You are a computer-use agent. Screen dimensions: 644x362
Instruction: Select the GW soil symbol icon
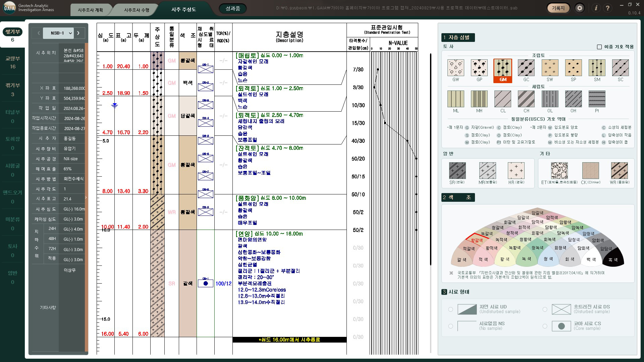(x=455, y=68)
